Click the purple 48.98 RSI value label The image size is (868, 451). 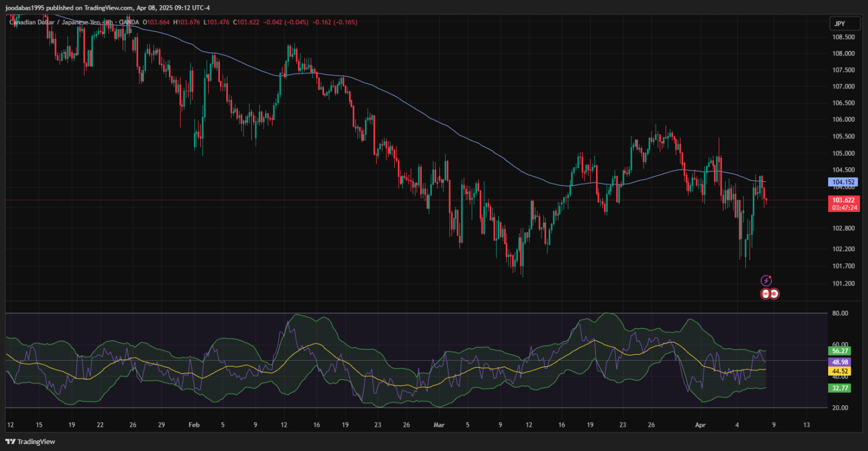pyautogui.click(x=841, y=361)
